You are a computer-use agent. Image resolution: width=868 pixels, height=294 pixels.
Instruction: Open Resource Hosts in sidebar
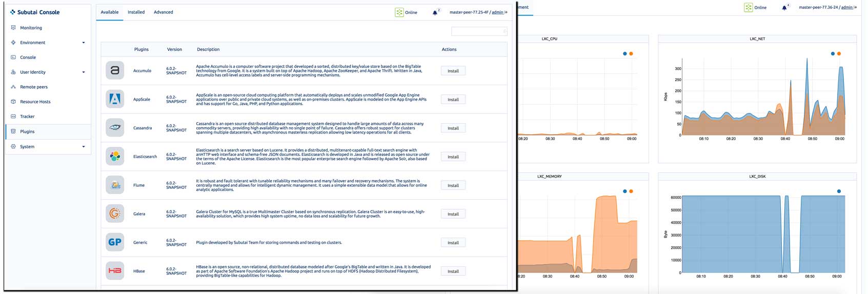35,102
